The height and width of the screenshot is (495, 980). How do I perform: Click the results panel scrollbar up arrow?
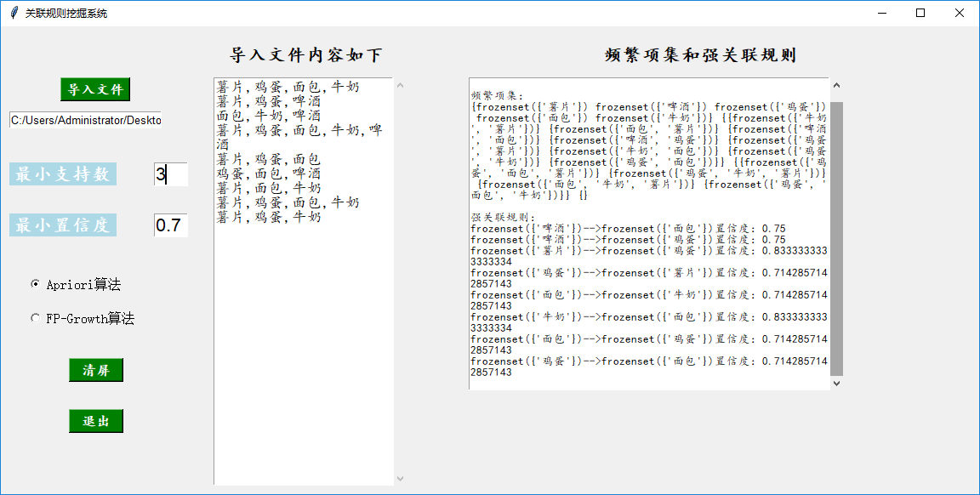837,86
